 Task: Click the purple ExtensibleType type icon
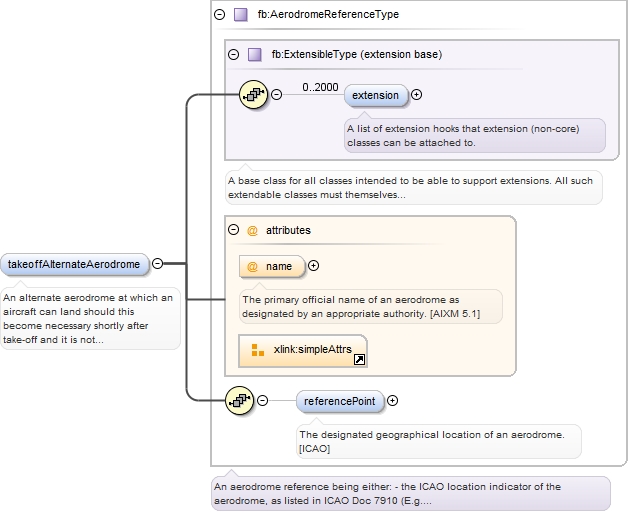pos(254,55)
